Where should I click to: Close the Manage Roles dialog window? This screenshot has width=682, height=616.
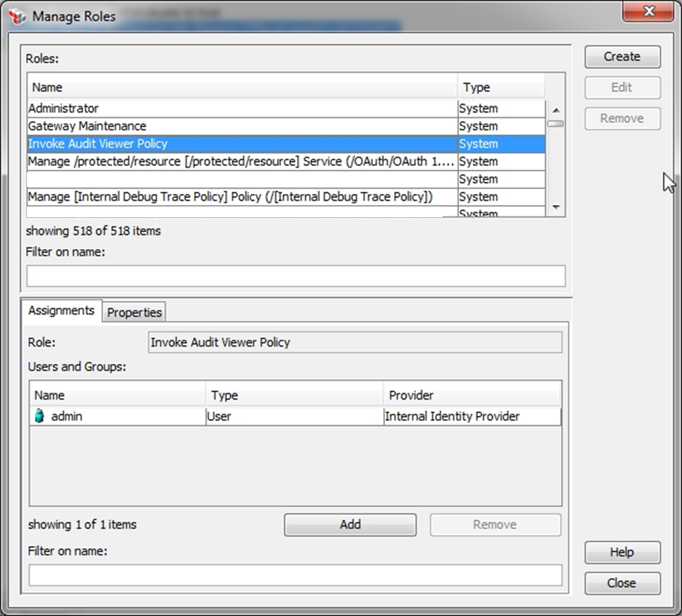point(649,11)
